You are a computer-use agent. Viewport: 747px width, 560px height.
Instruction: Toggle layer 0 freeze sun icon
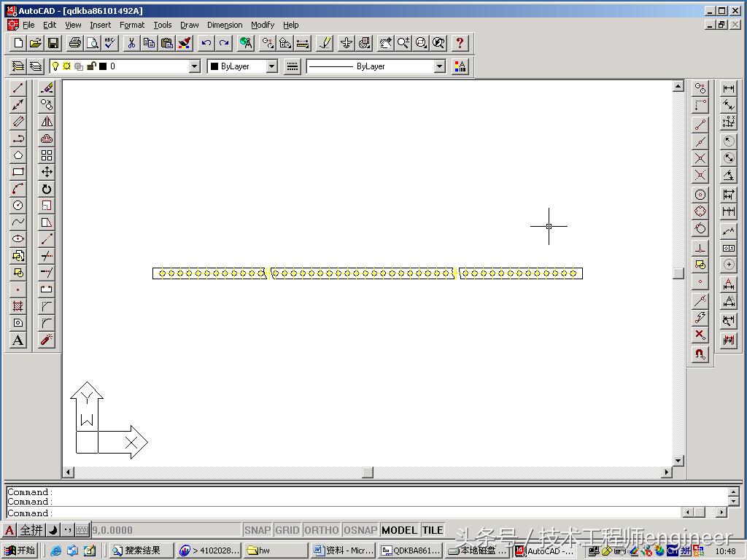pyautogui.click(x=66, y=66)
